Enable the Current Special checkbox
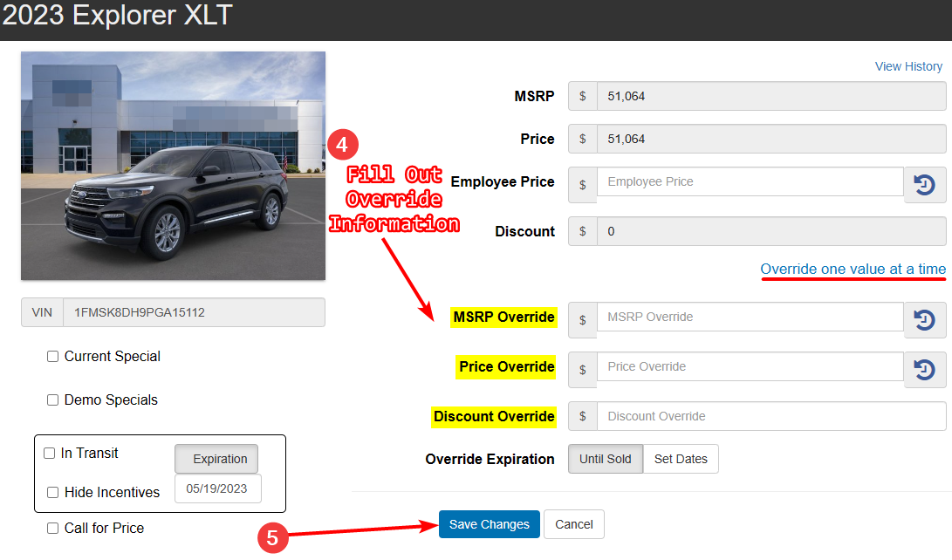 (53, 356)
